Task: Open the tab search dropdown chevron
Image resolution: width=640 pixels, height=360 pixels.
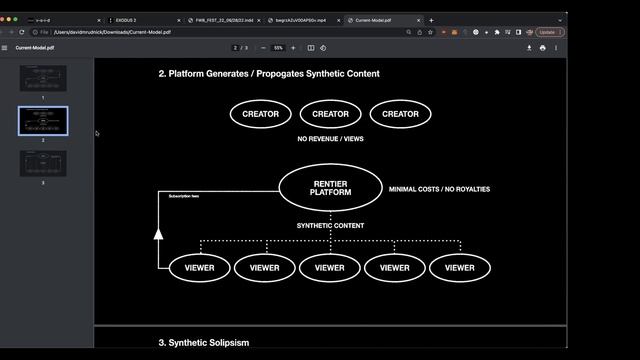Action: [x=560, y=20]
